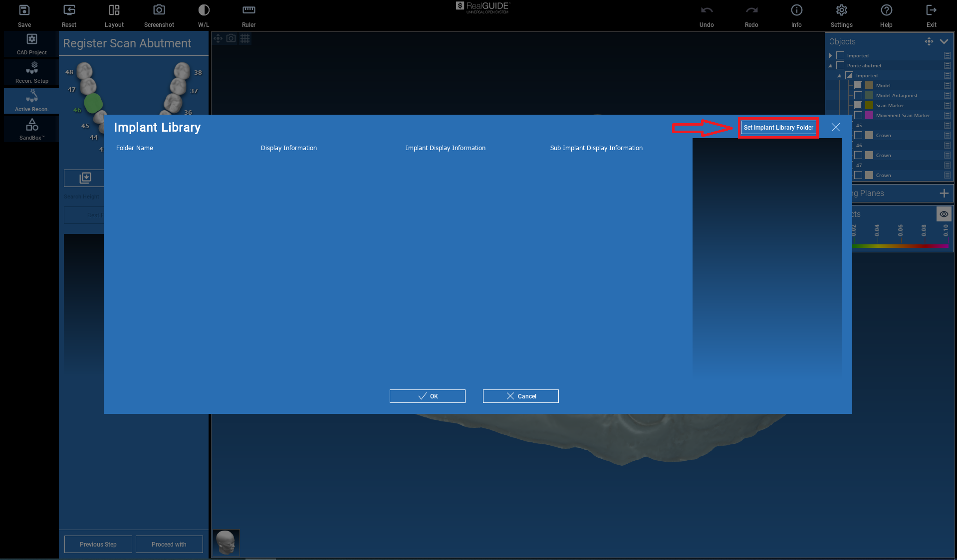Image resolution: width=957 pixels, height=560 pixels.
Task: Take a screenshot with the Screenshot tool
Action: pos(159,10)
